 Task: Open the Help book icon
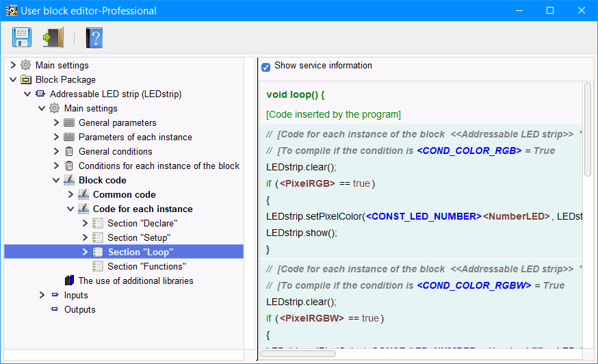click(94, 37)
